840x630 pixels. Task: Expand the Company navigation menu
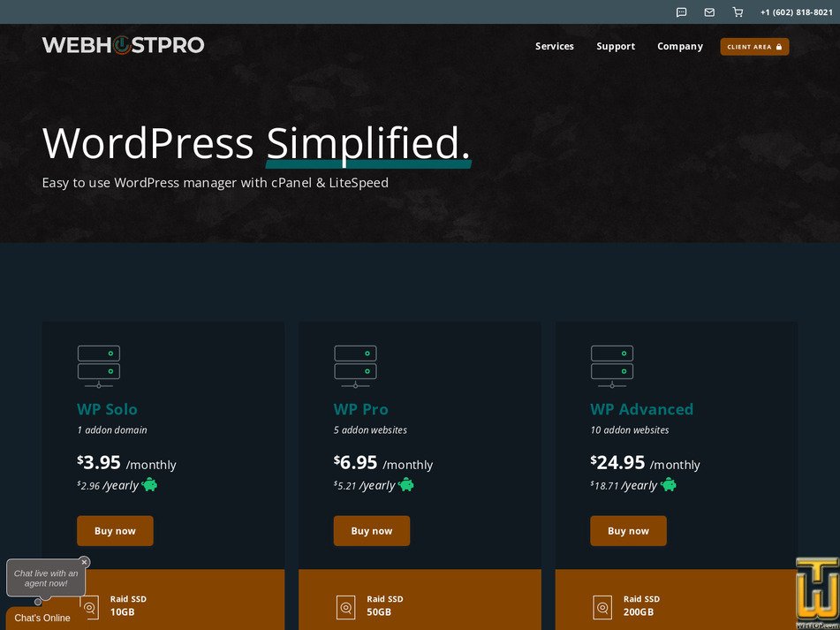(x=679, y=46)
